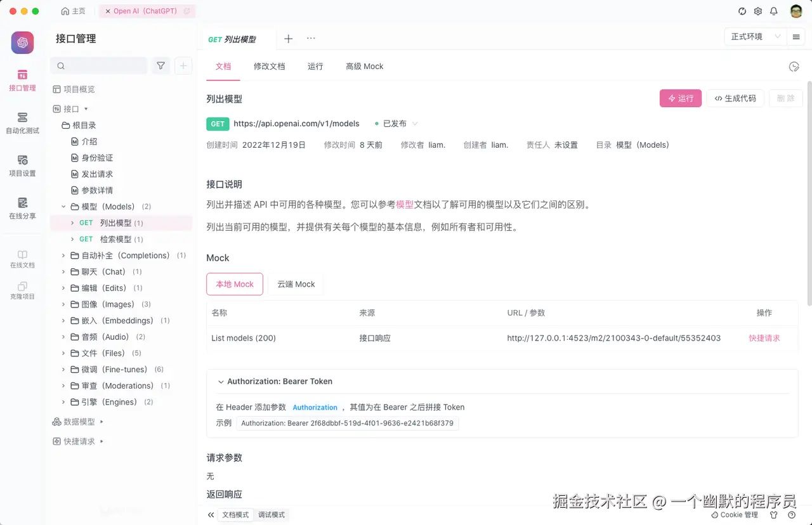Open the 介绍 markdown document
This screenshot has width=812, height=525.
(89, 141)
